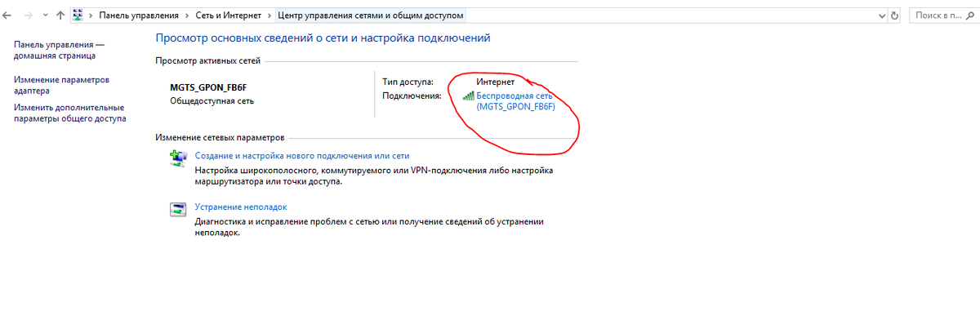Click the troubleshooting icon
The image size is (980, 329).
click(x=178, y=210)
